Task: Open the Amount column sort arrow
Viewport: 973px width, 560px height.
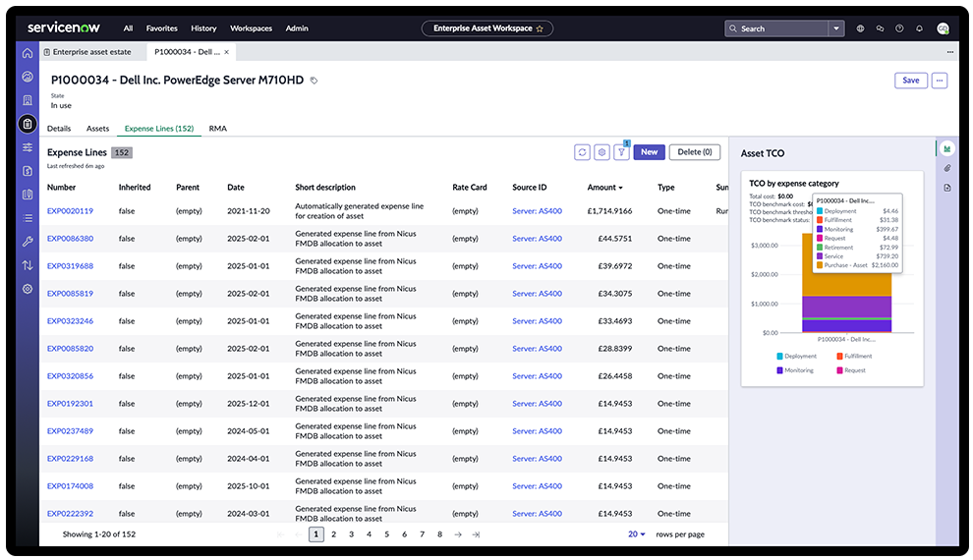Action: (x=620, y=188)
